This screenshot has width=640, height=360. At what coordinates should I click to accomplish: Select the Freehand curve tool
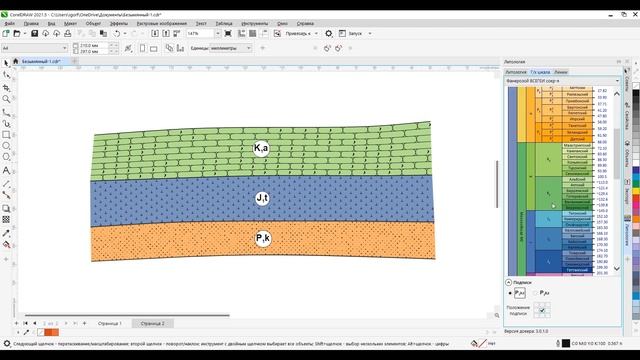pyautogui.click(x=6, y=112)
